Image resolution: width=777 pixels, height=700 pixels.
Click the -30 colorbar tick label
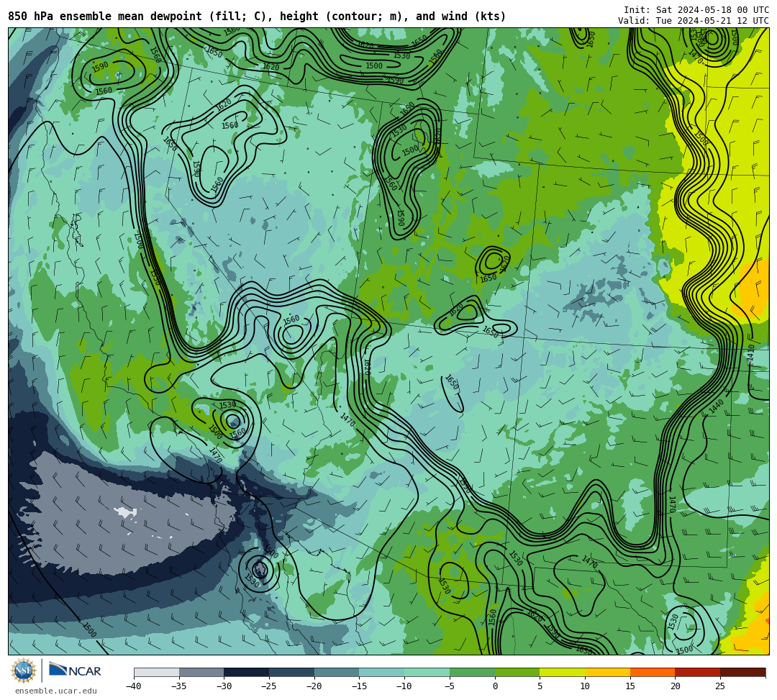pos(224,686)
